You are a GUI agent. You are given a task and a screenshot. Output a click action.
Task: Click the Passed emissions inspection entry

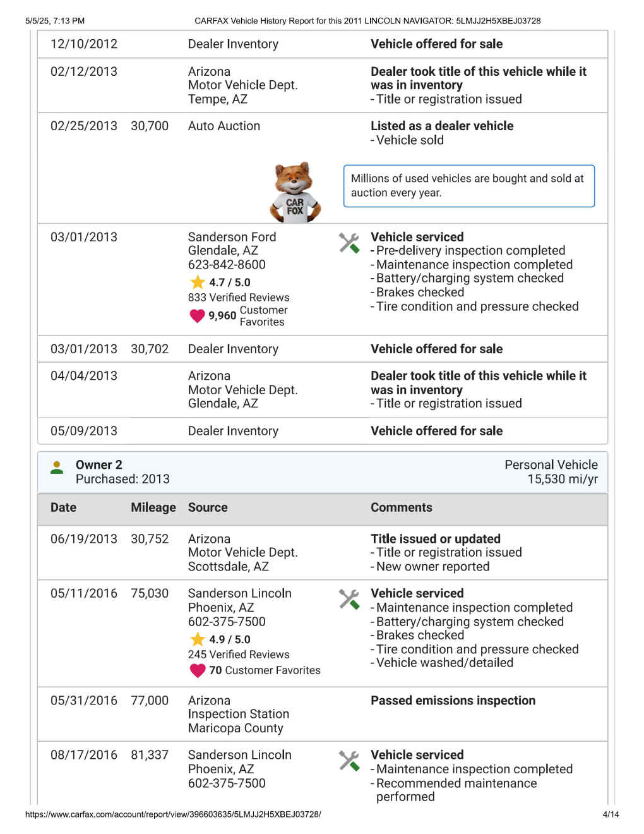pyautogui.click(x=453, y=701)
